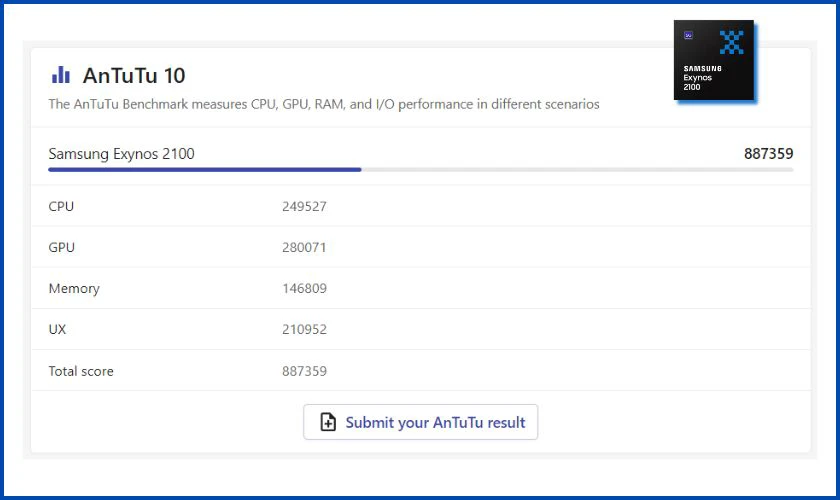Select the Total score row label
840x500 pixels.
[81, 371]
